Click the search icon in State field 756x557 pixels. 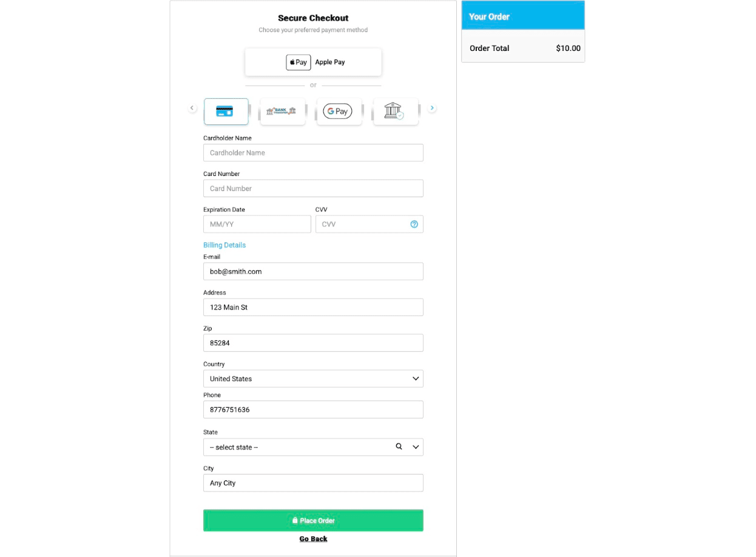pyautogui.click(x=399, y=447)
